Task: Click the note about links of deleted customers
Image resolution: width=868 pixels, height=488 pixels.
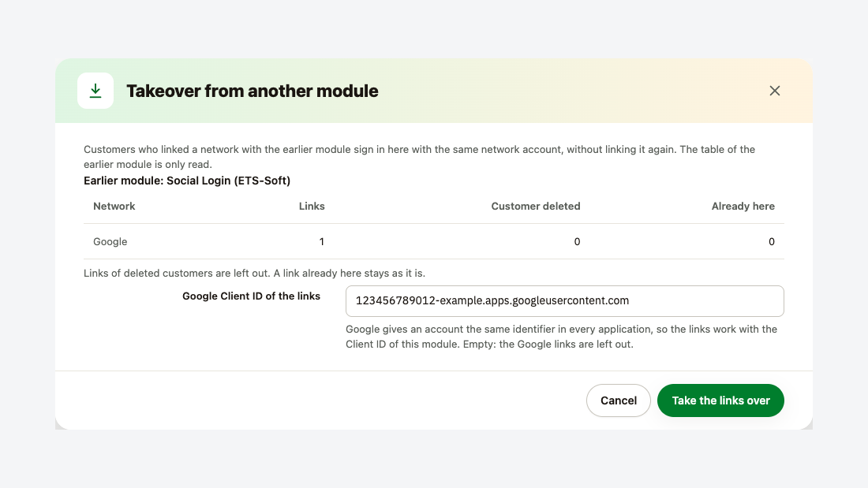Action: coord(255,274)
